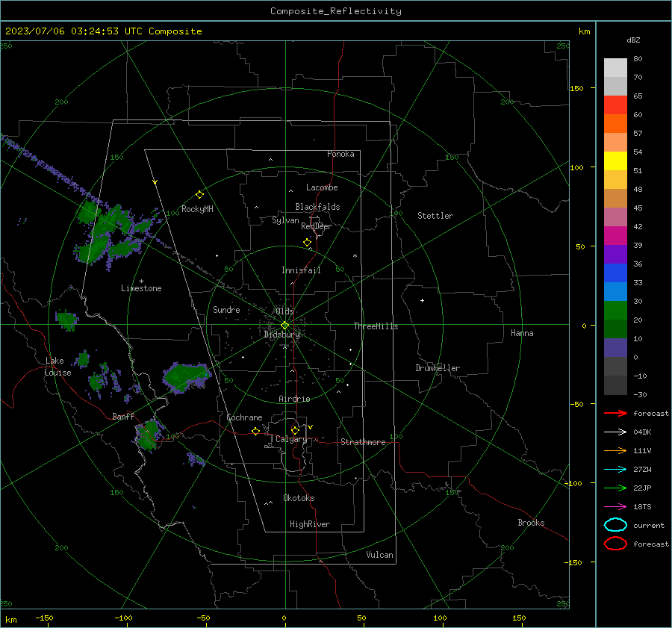The image size is (672, 628).
Task: Click the yellow diamond marker near RedDeer
Action: click(308, 243)
